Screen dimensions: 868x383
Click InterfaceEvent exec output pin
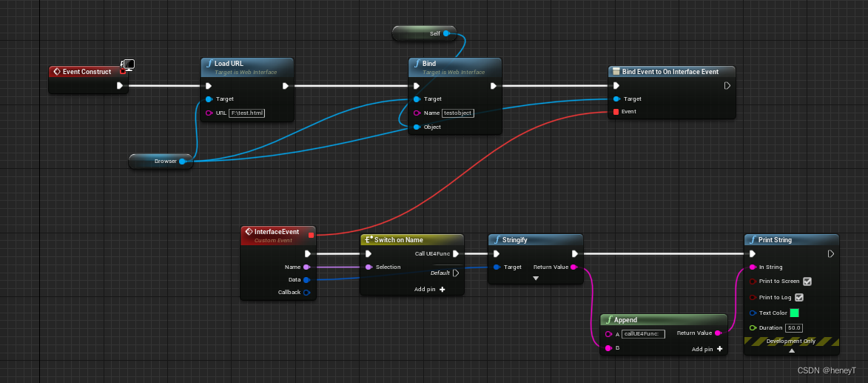coord(308,254)
